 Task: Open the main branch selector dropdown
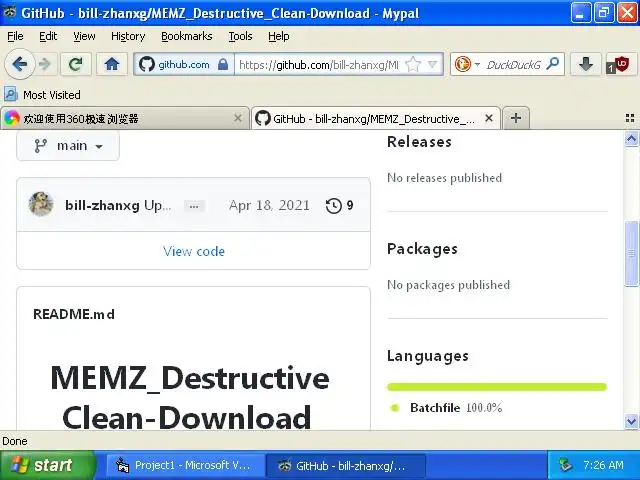pyautogui.click(x=68, y=146)
